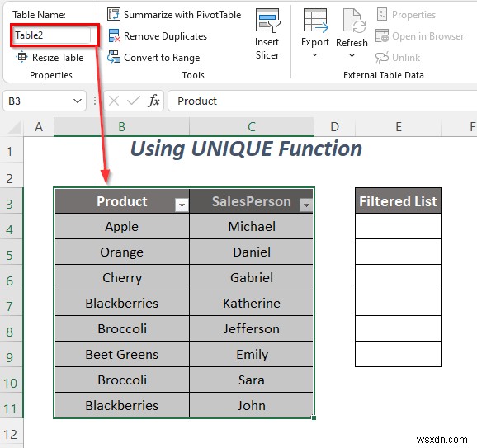Click the formula bar Cancel X icon
Screen dimensions: 477x448
pyautogui.click(x=114, y=101)
